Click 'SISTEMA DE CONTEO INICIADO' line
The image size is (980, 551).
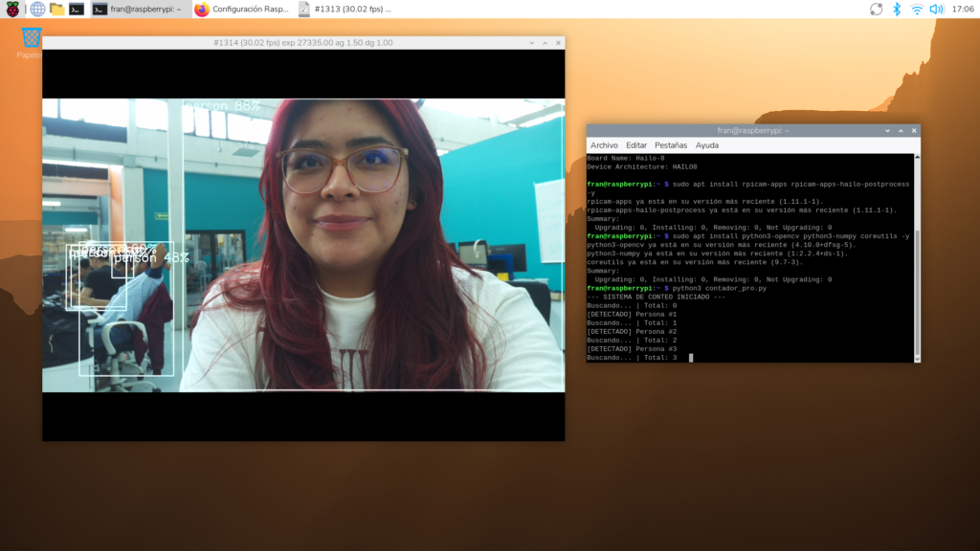657,298
